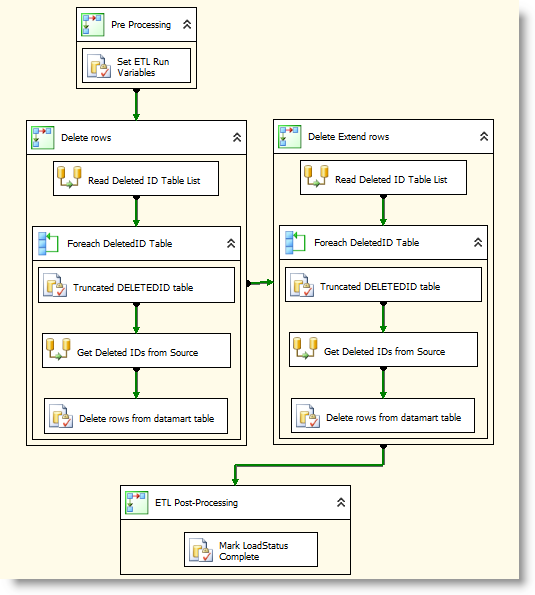Collapse the Pre Processing container
The height and width of the screenshot is (595, 535).
tap(187, 25)
